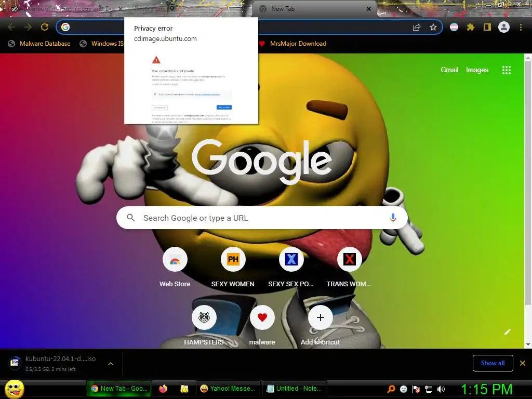Click the 1:15 PM clock
The image size is (532, 399).
click(486, 389)
